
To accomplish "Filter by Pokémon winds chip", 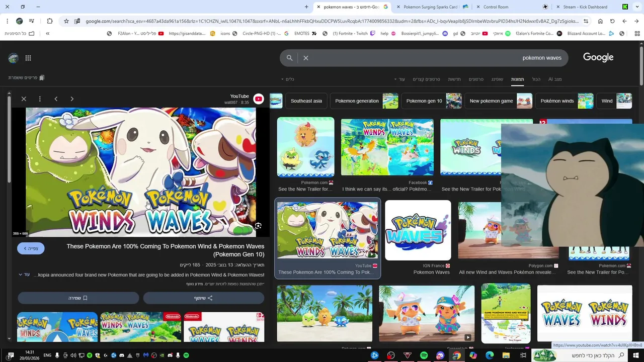I will click(565, 101).
